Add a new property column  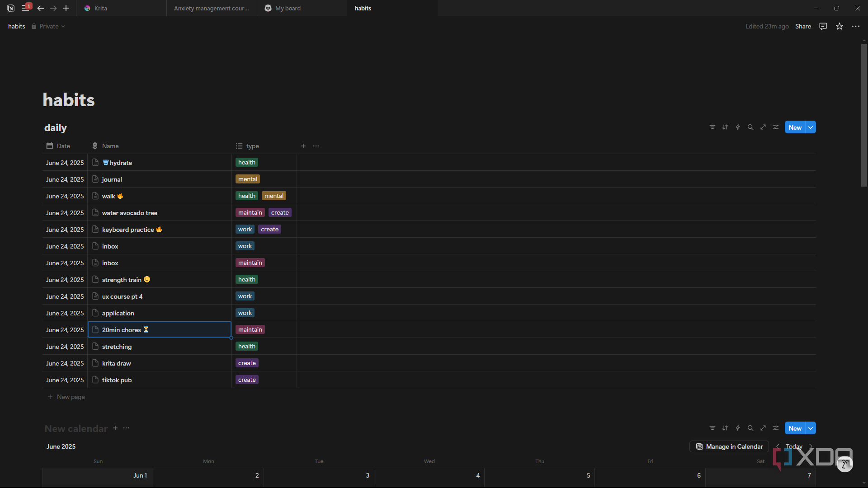303,146
